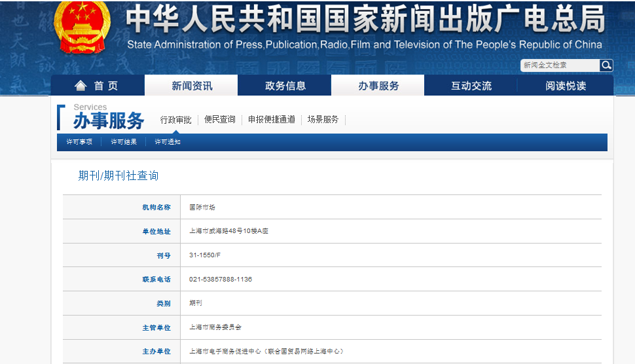Go to 许可结果 in blue bar
The width and height of the screenshot is (635, 364).
124,141
